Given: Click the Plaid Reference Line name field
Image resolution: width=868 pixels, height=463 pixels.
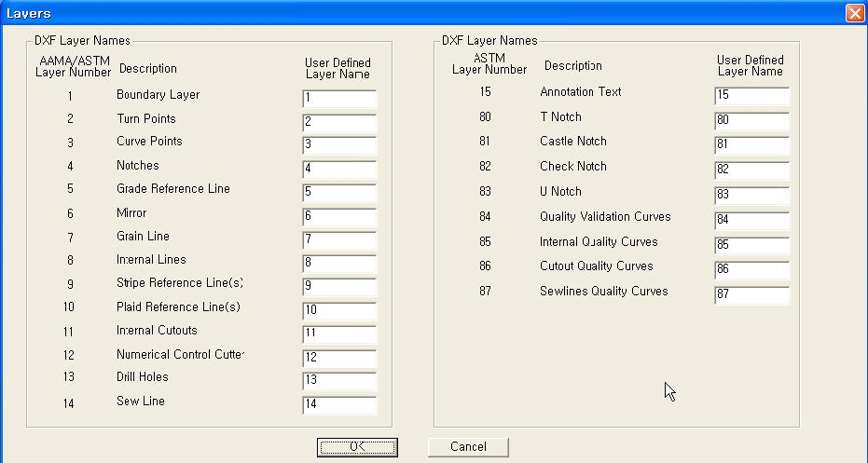Looking at the screenshot, I should click(x=339, y=311).
